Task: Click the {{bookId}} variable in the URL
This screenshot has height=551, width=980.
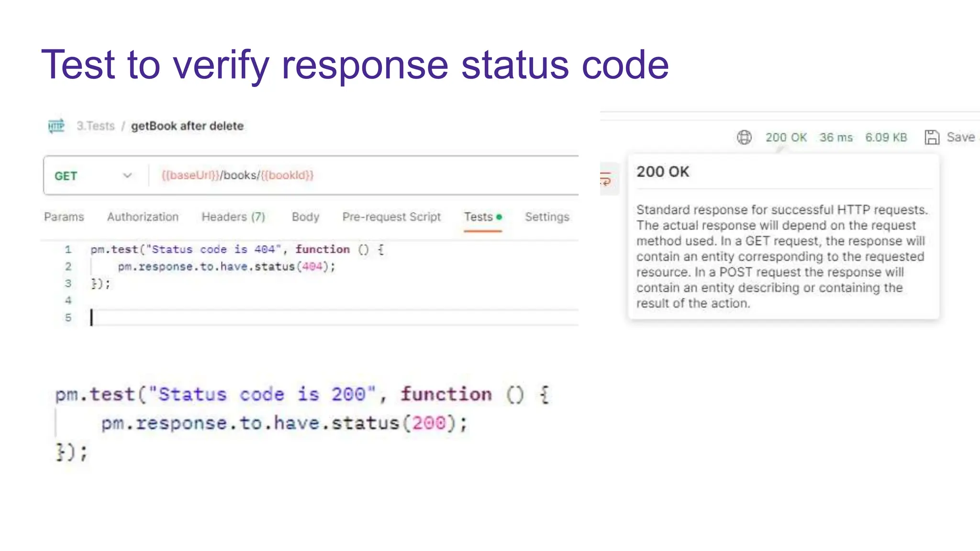Action: pos(287,175)
